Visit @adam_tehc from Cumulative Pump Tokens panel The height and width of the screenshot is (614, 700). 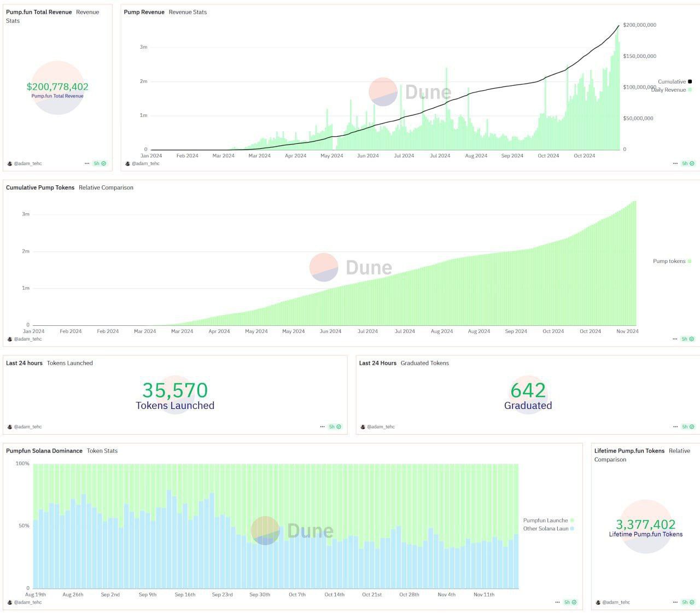28,339
